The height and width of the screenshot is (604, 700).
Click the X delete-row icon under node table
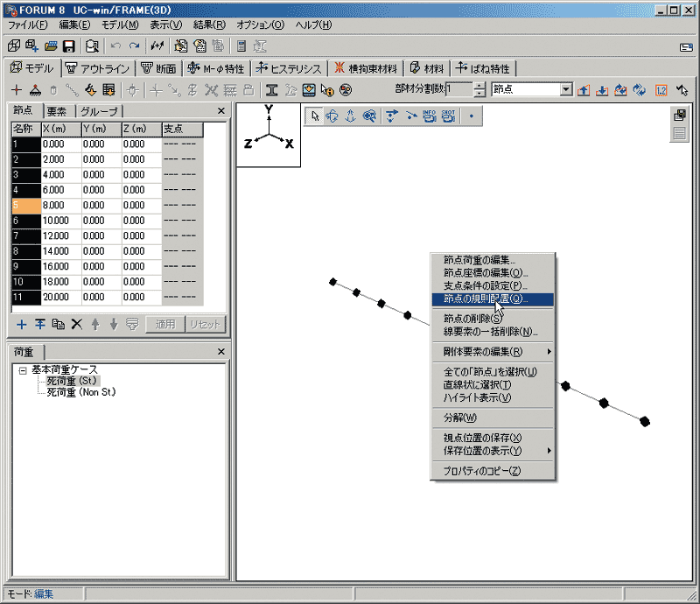point(76,324)
